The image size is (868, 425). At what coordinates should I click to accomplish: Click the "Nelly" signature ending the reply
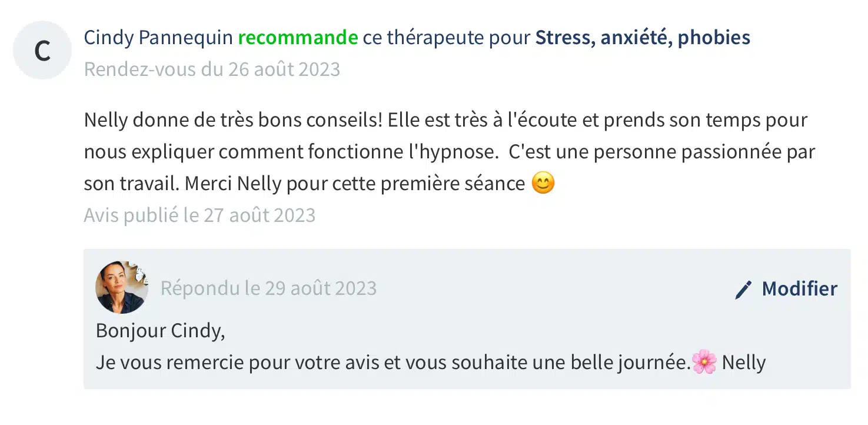[x=743, y=363]
